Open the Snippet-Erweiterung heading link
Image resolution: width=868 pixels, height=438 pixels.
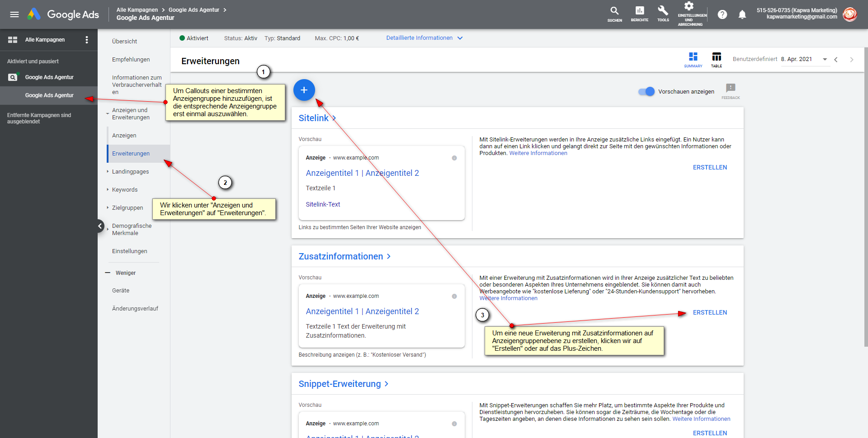[x=344, y=384]
